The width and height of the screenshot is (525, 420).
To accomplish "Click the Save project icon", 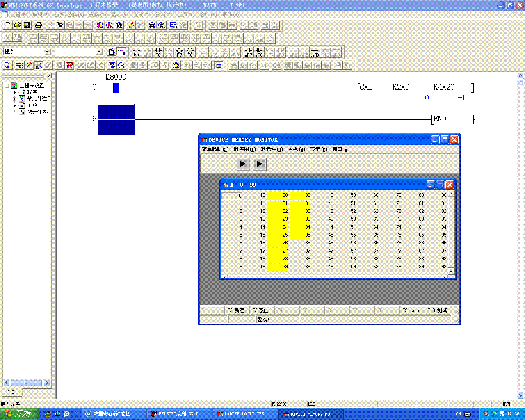I will coord(27,25).
